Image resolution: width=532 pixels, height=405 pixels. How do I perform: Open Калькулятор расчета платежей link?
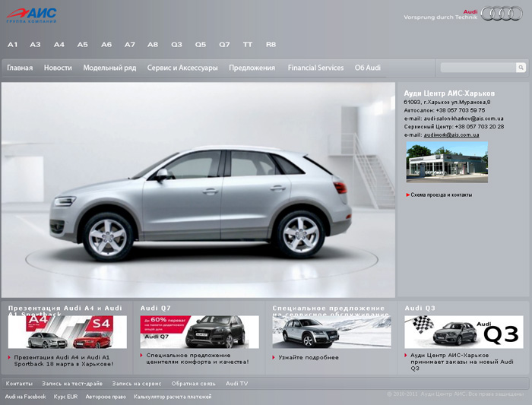[x=173, y=397]
